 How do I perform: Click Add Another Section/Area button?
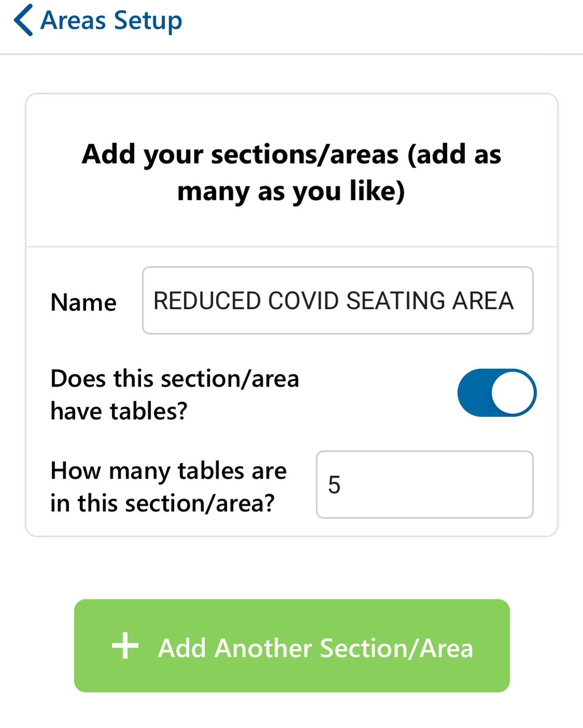(292, 646)
